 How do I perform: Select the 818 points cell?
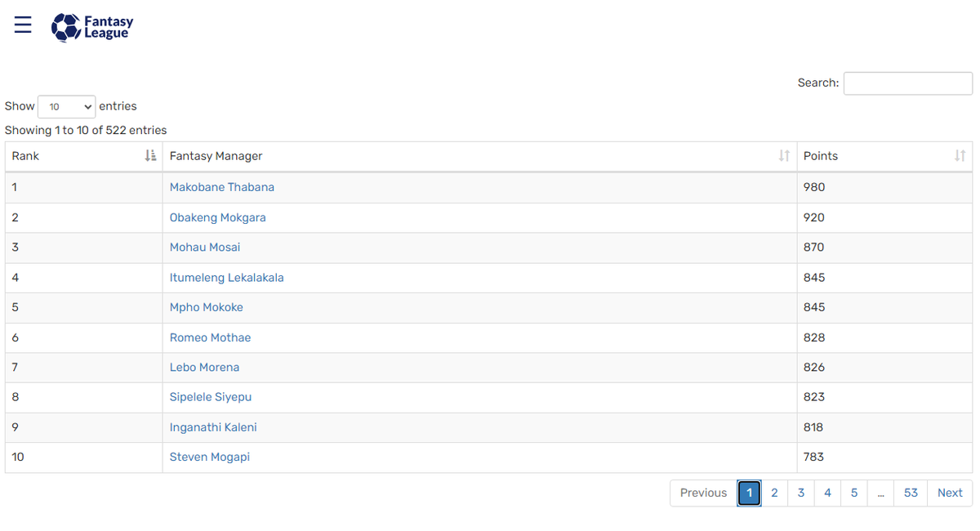pyautogui.click(x=884, y=427)
